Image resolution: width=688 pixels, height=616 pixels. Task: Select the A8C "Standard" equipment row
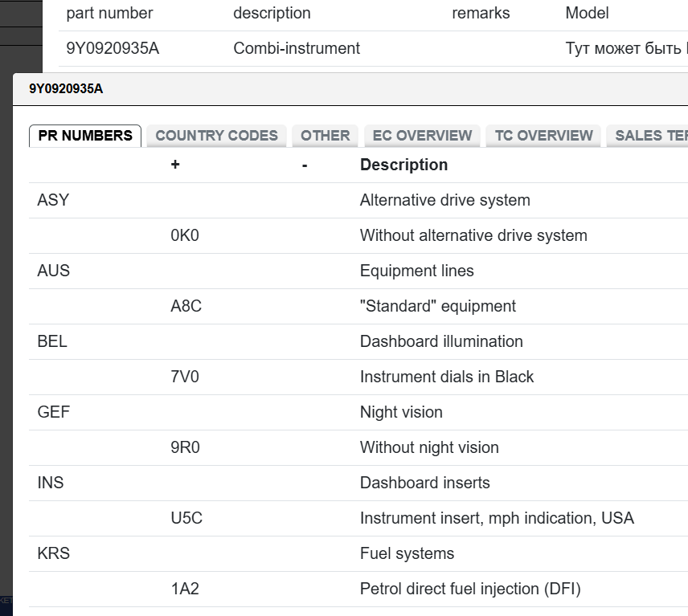[x=437, y=306]
